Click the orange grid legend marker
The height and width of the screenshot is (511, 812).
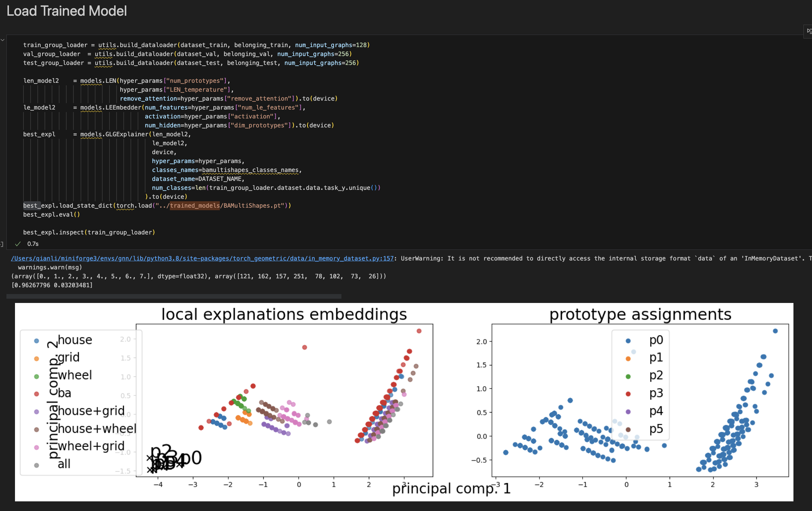pyautogui.click(x=36, y=359)
